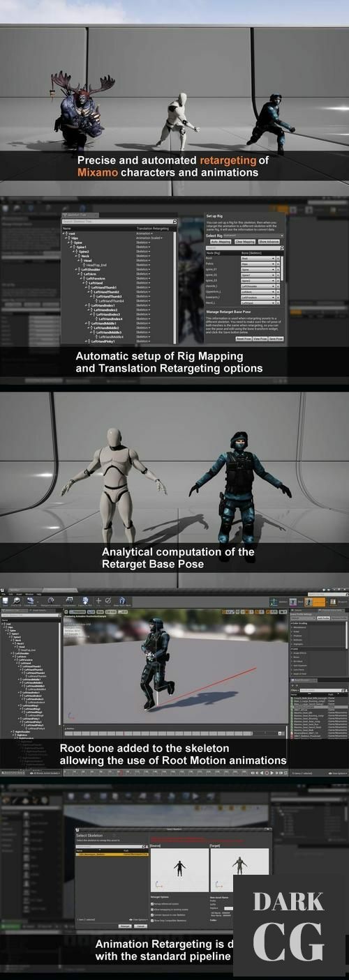Click the Source skeleton preview thumbnail

coord(179,871)
